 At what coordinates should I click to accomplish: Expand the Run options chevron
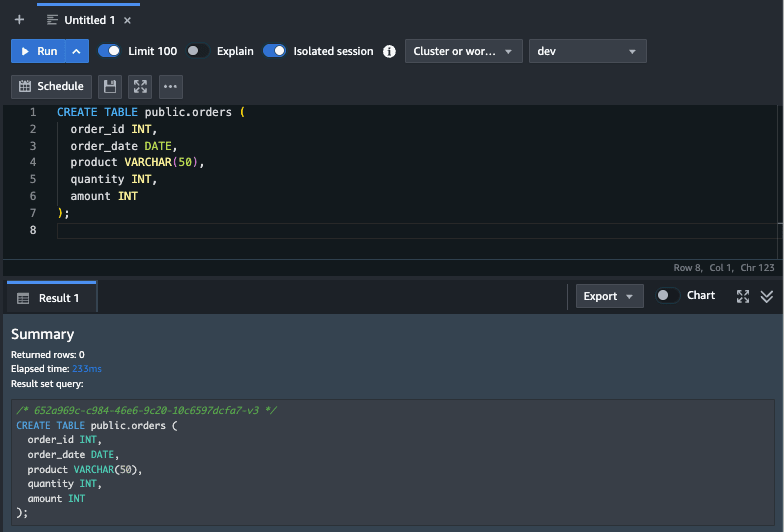(77, 51)
